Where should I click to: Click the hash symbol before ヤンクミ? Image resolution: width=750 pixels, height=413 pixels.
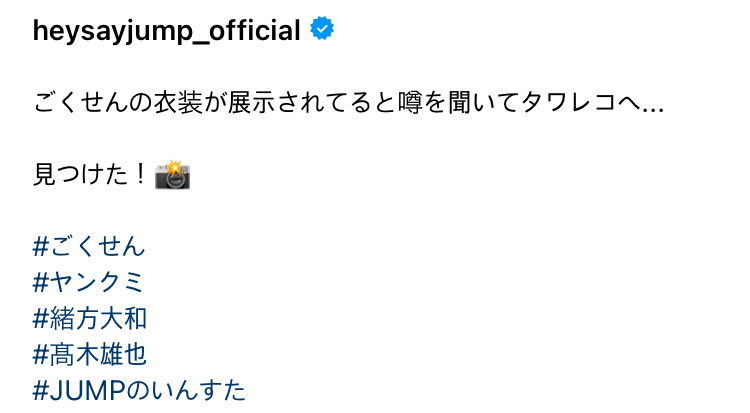[41, 282]
